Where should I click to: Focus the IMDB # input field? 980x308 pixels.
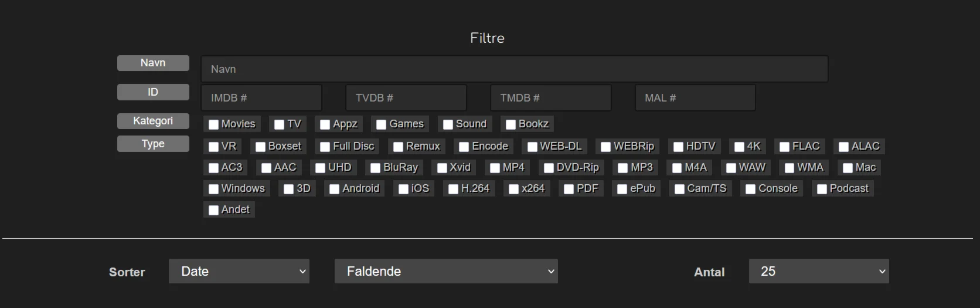pos(261,98)
